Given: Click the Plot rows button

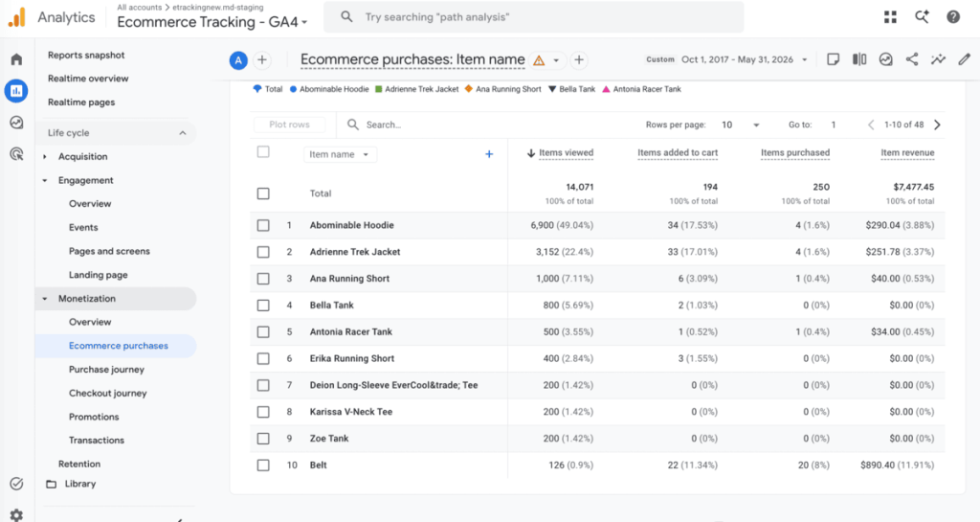Looking at the screenshot, I should point(289,125).
